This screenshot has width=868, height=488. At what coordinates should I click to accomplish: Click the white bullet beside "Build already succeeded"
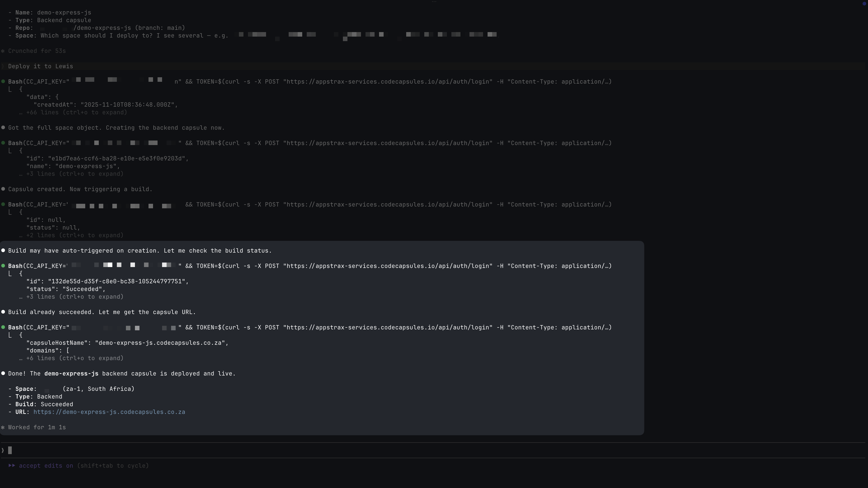pyautogui.click(x=3, y=312)
